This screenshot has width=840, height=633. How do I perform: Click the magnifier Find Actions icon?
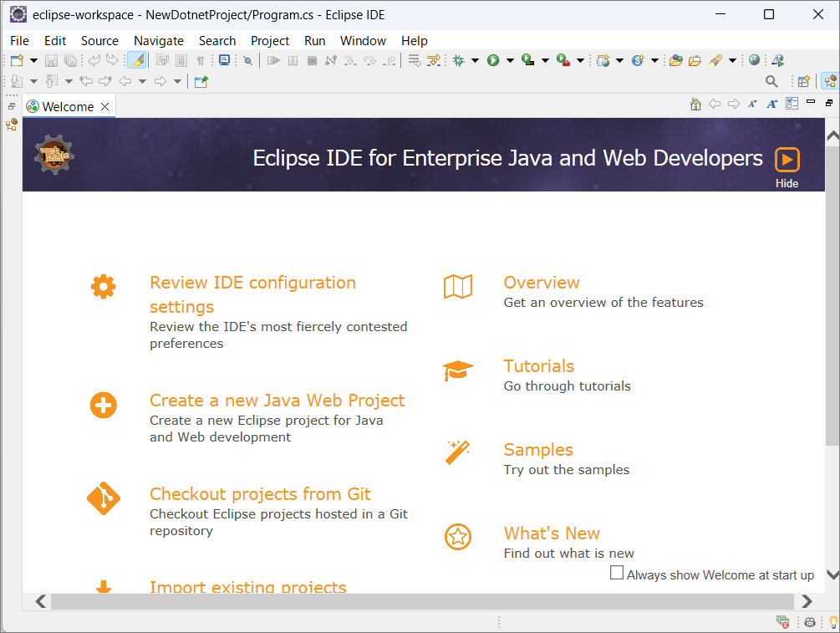click(x=771, y=81)
